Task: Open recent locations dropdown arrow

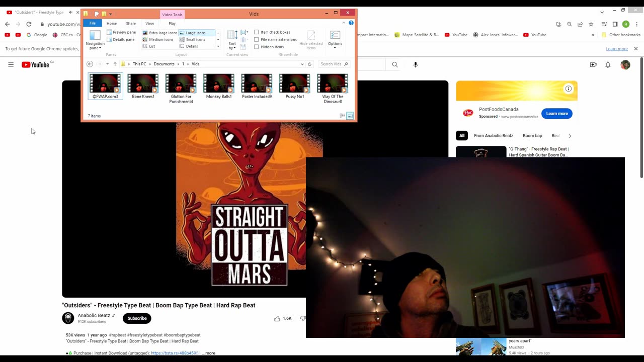Action: (x=107, y=64)
